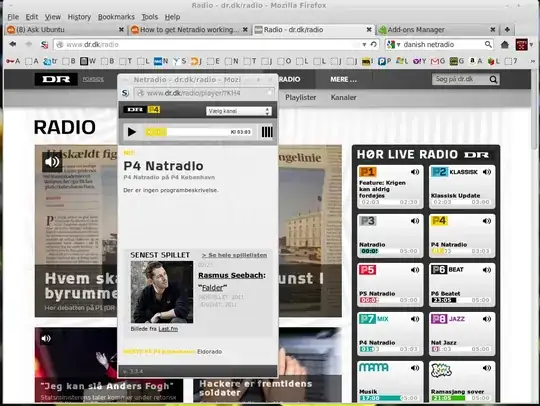Open the Vælg kanal channel dropdown

[x=239, y=111]
